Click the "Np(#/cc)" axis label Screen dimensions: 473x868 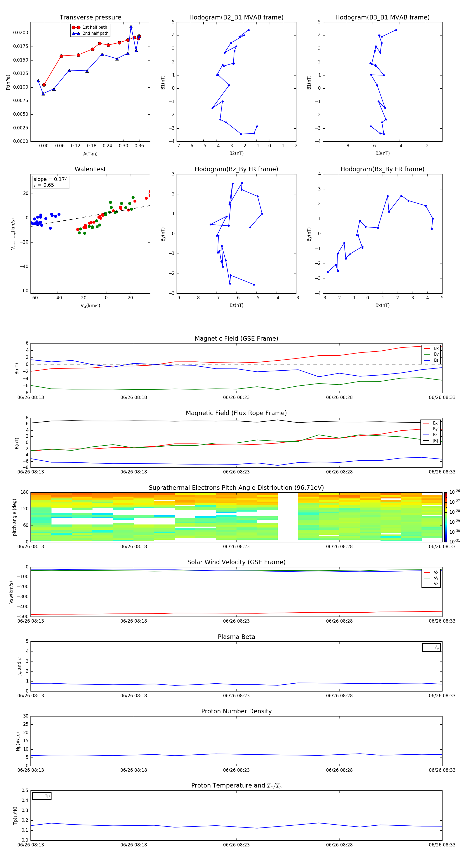coord(18,741)
